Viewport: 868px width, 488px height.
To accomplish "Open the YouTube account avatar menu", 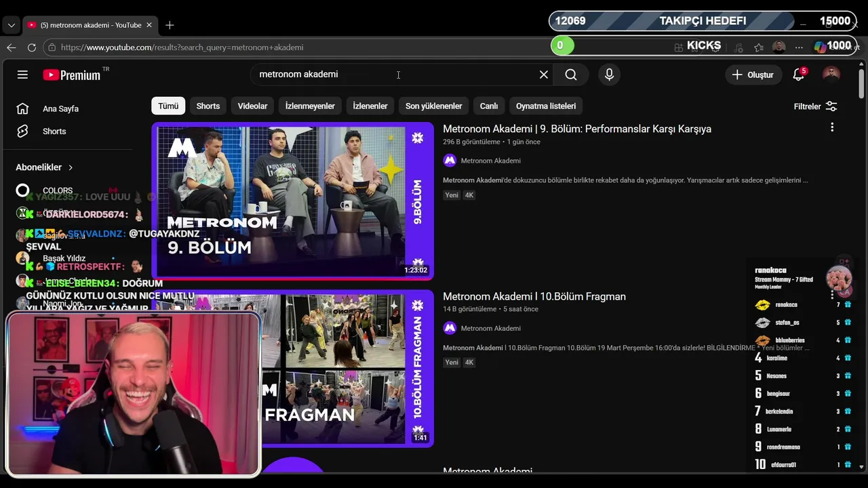I will (831, 75).
